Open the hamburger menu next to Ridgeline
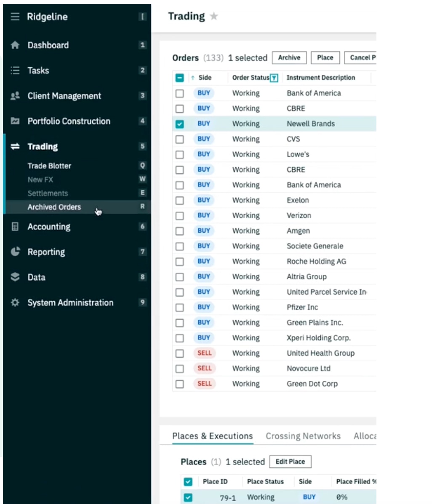The width and height of the screenshot is (432, 504). coord(15,16)
